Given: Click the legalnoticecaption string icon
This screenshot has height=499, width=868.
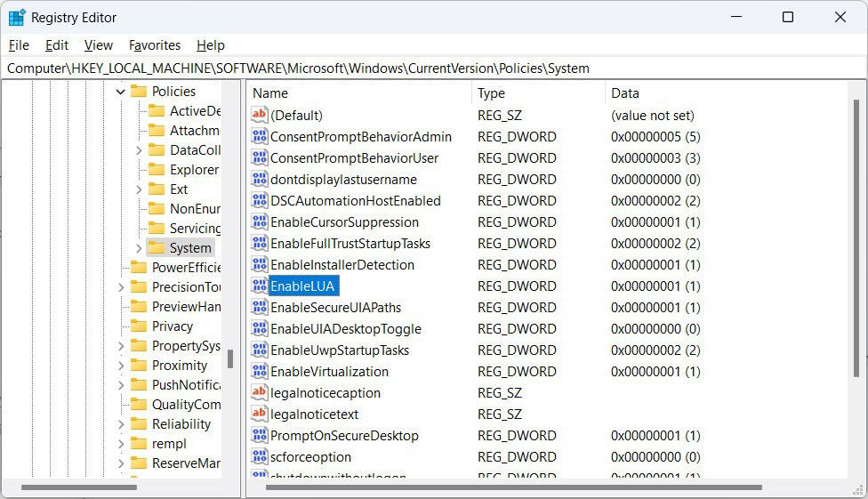Looking at the screenshot, I should 259,392.
